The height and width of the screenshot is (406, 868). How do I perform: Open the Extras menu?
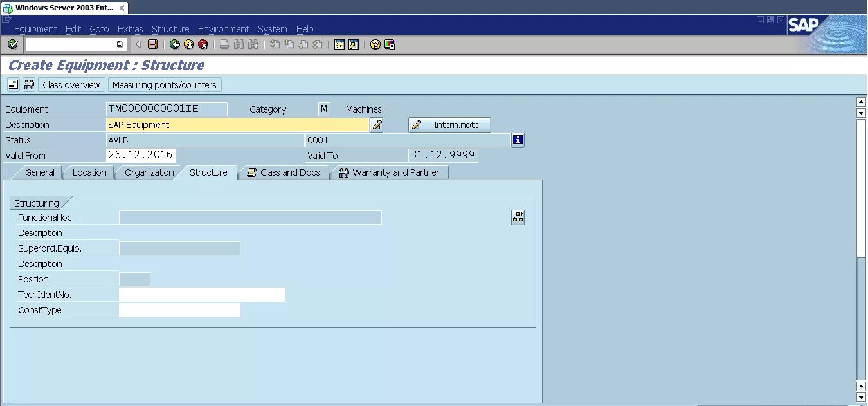[131, 29]
